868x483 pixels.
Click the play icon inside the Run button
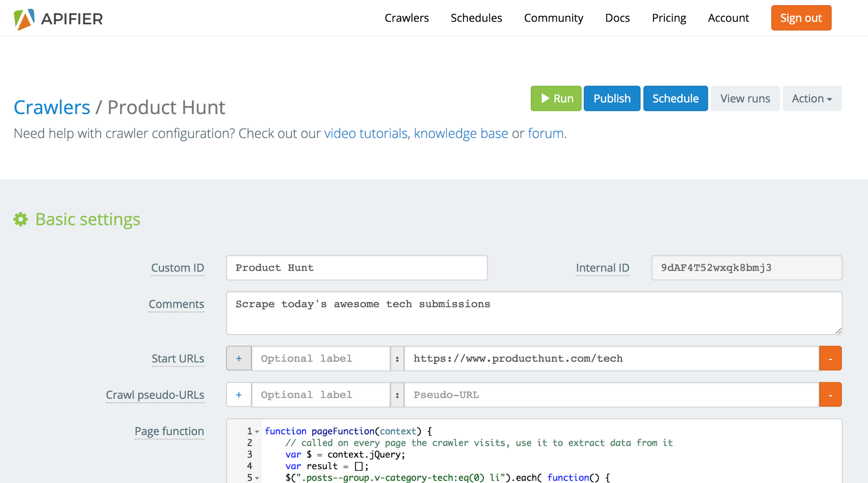(545, 98)
